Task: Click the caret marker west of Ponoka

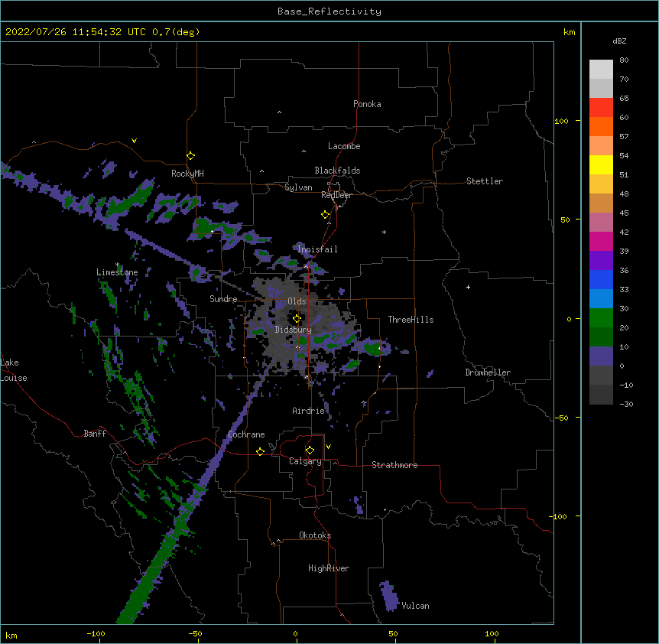Action: (x=279, y=112)
